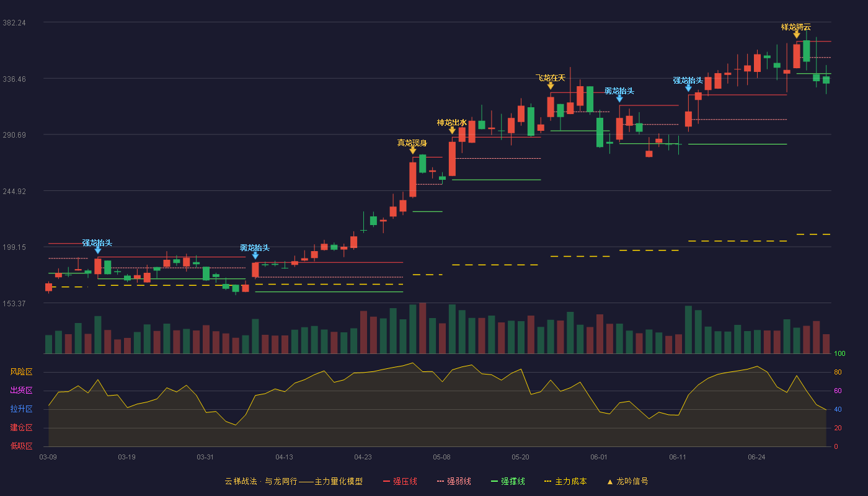
Task: Click the chart title 云梯战法 text
Action: (x=241, y=481)
